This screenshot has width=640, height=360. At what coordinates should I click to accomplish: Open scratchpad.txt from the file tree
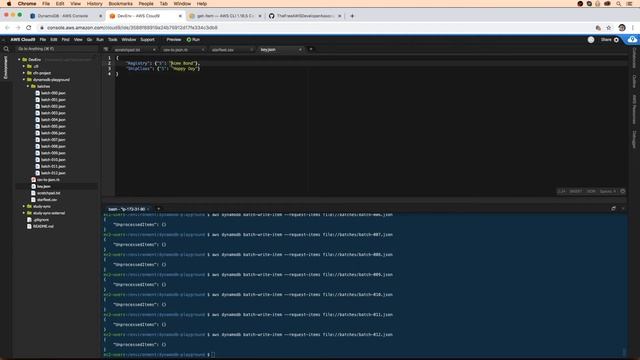[x=49, y=193]
